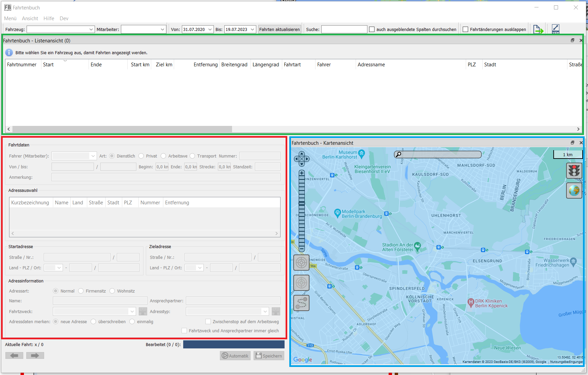This screenshot has width=588, height=375.
Task: Click the map pan direction control
Action: (301, 159)
